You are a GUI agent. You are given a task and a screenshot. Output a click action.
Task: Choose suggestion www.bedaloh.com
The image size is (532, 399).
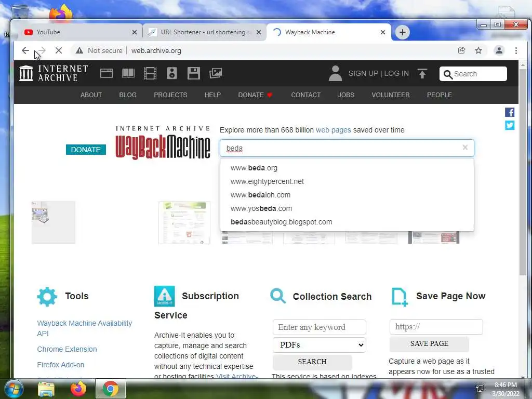(x=347, y=195)
